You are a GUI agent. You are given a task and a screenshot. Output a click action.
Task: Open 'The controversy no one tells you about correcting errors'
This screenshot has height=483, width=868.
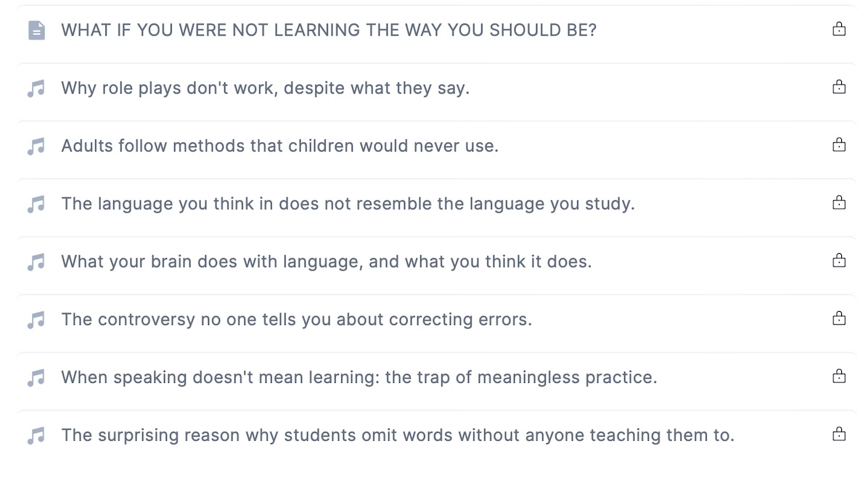pos(296,319)
